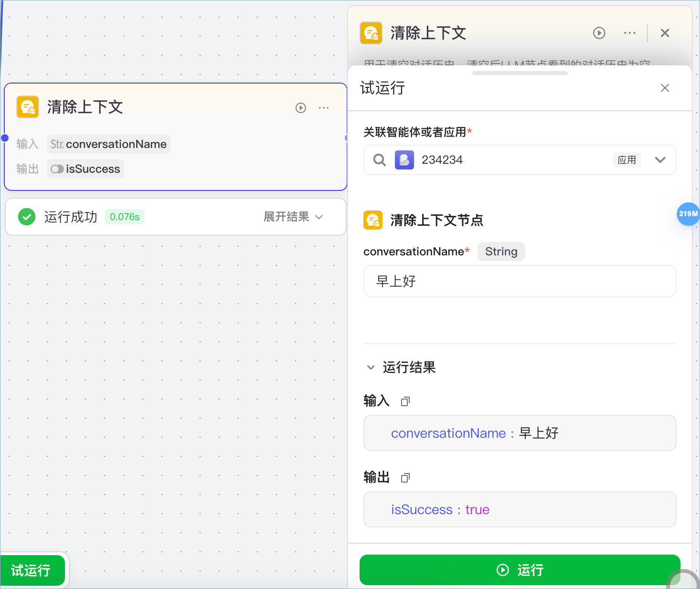Click the yellow node icon in side panel title
The height and width of the screenshot is (589, 700).
coord(371,33)
